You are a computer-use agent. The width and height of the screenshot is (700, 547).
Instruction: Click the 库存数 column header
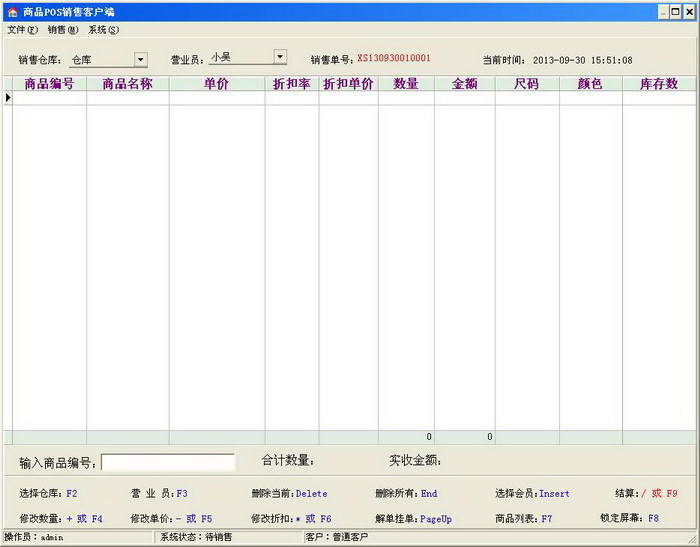click(658, 84)
